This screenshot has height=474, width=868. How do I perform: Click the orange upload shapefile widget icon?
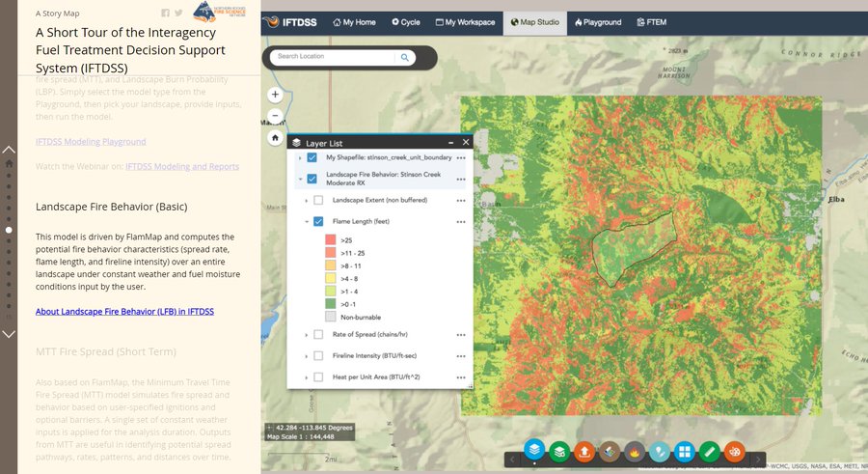tap(584, 452)
